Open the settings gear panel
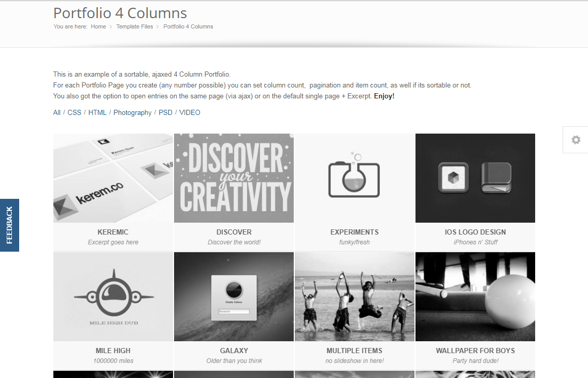This screenshot has width=588, height=378. pos(576,140)
